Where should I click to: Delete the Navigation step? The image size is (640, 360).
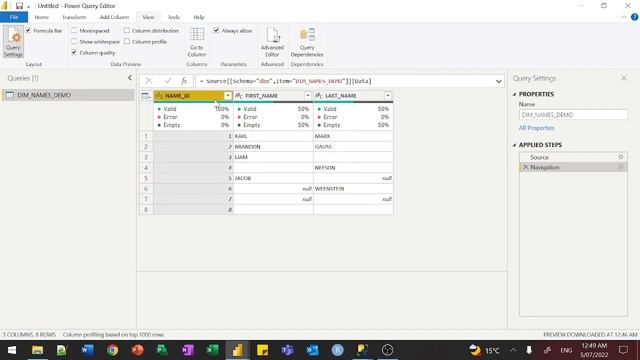(x=526, y=167)
